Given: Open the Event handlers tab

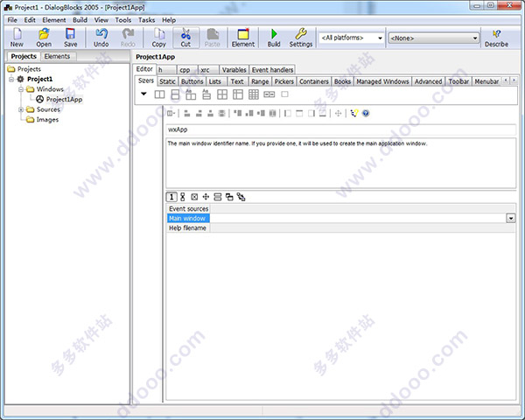Looking at the screenshot, I should (x=272, y=70).
